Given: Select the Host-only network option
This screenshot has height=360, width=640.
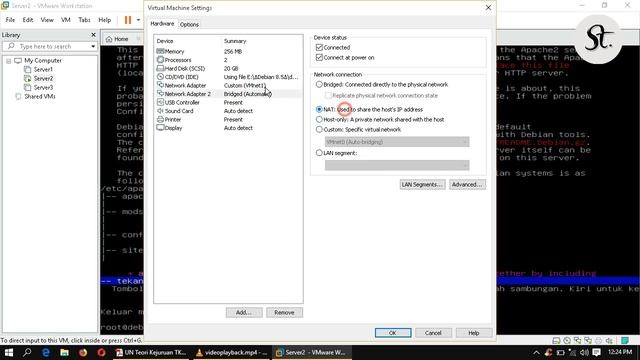Looking at the screenshot, I should 319,120.
